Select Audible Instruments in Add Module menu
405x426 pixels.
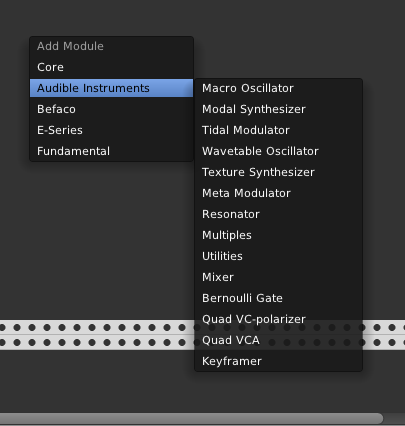click(x=111, y=88)
